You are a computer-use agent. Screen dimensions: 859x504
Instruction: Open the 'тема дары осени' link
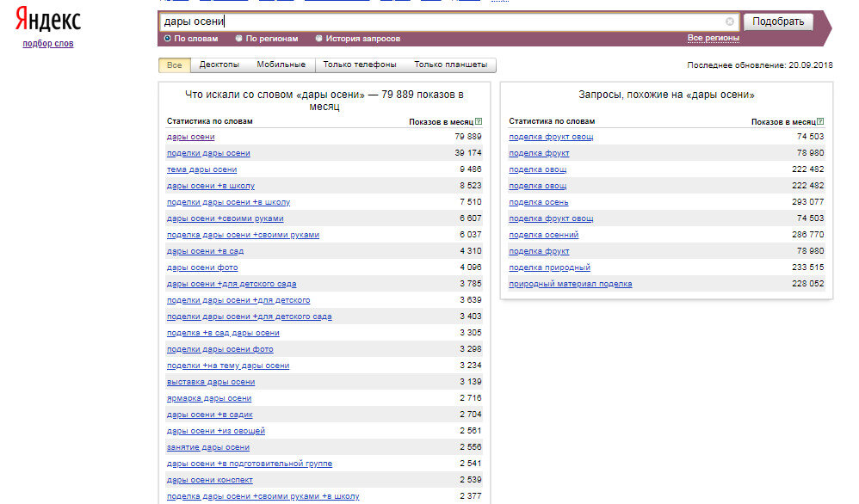201,169
